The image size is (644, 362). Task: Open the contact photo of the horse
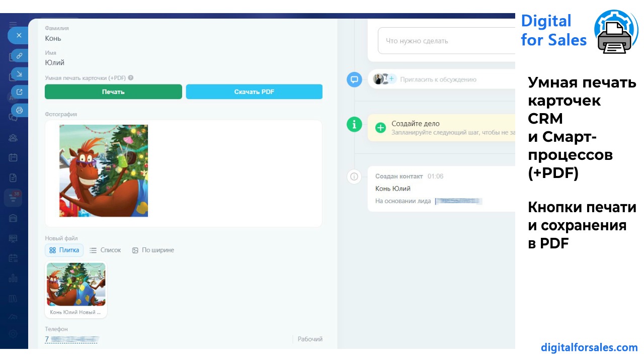tap(104, 171)
